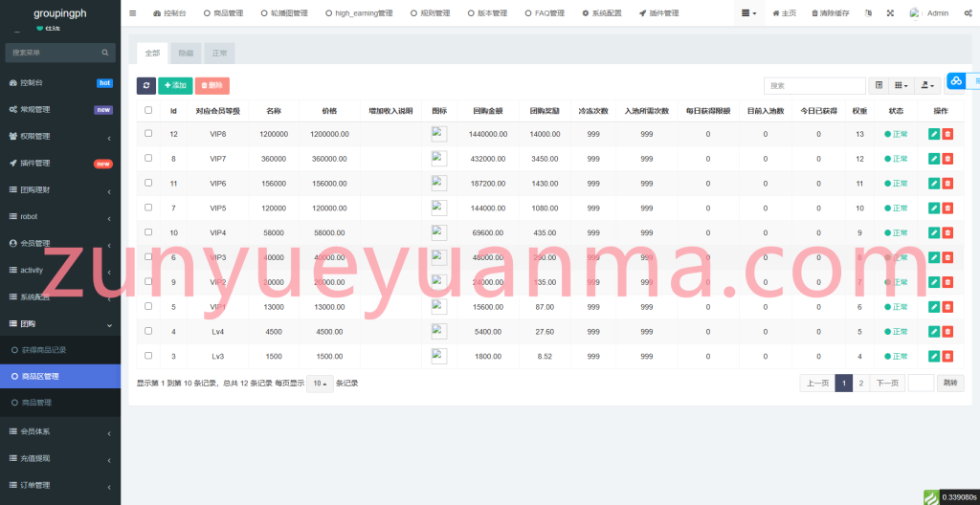Check the VIP7 row checkbox
The width and height of the screenshot is (980, 505).
pos(148,158)
